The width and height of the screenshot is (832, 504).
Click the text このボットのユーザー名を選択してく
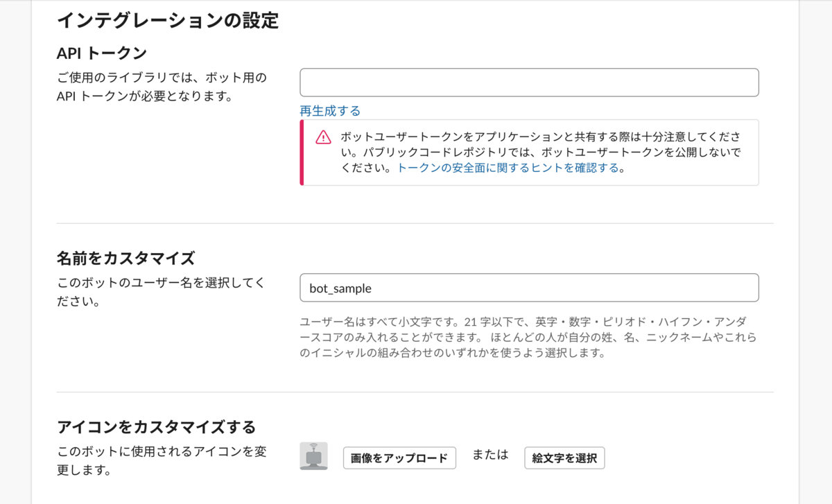click(x=162, y=283)
